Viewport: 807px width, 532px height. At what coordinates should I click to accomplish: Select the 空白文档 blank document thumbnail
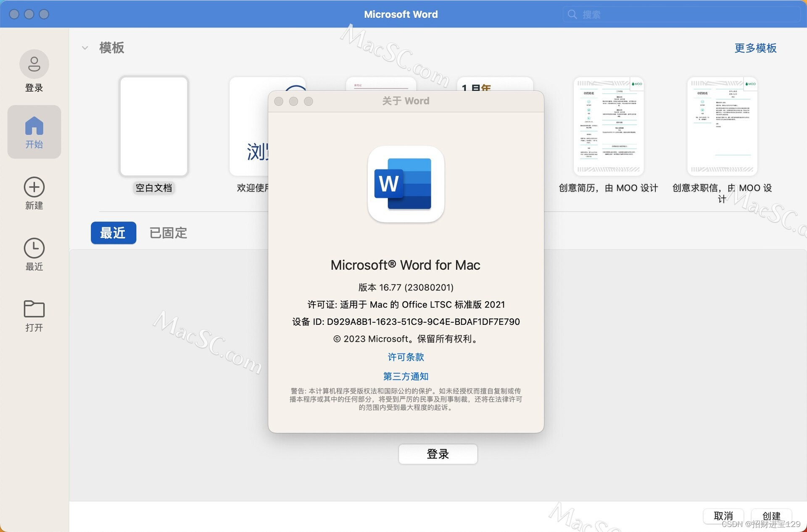tap(154, 126)
